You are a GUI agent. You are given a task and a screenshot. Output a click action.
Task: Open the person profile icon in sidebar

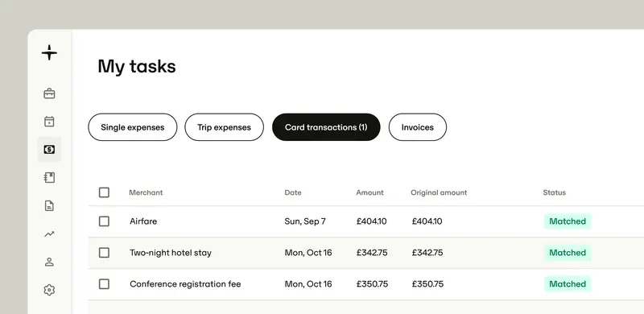pyautogui.click(x=49, y=262)
